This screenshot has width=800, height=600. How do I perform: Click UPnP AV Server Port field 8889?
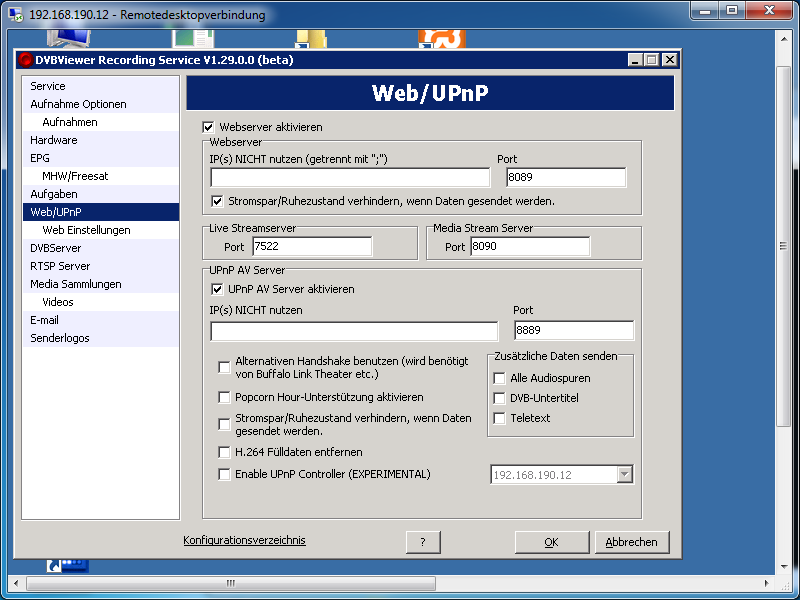click(574, 331)
